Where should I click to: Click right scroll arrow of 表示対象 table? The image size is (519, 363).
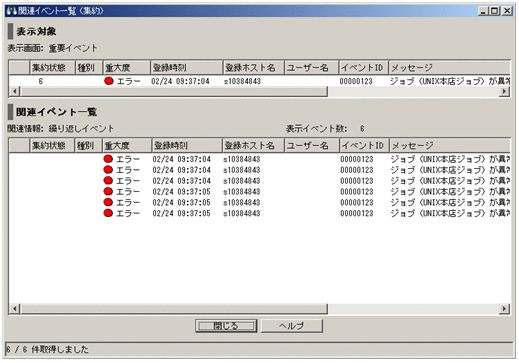tap(505, 91)
